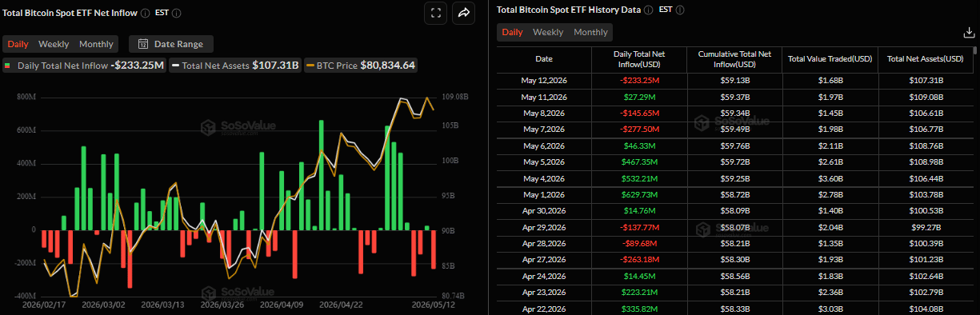Select the May 12,2026 date cell

pyautogui.click(x=544, y=80)
